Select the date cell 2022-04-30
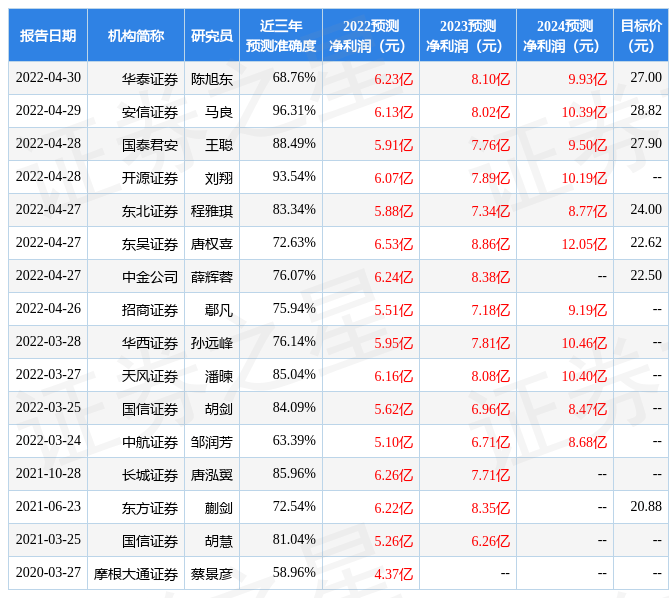Viewport: 669px width, 598px height. 48,78
